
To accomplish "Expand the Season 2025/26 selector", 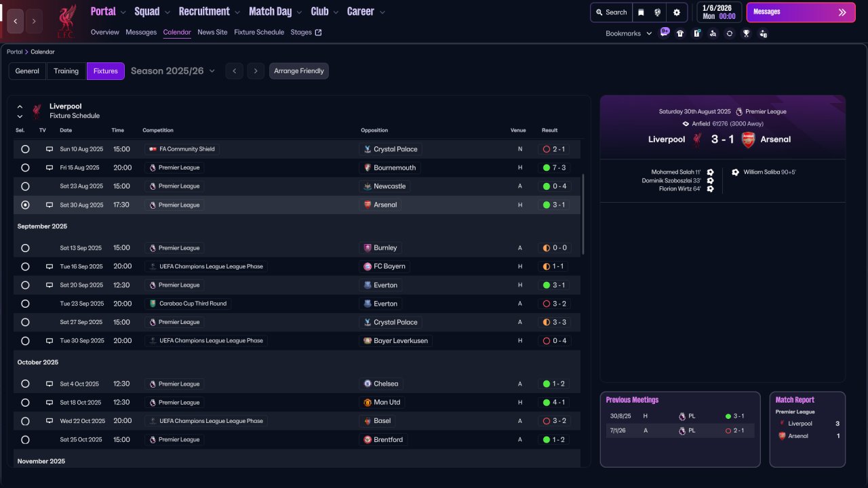I will click(x=173, y=71).
